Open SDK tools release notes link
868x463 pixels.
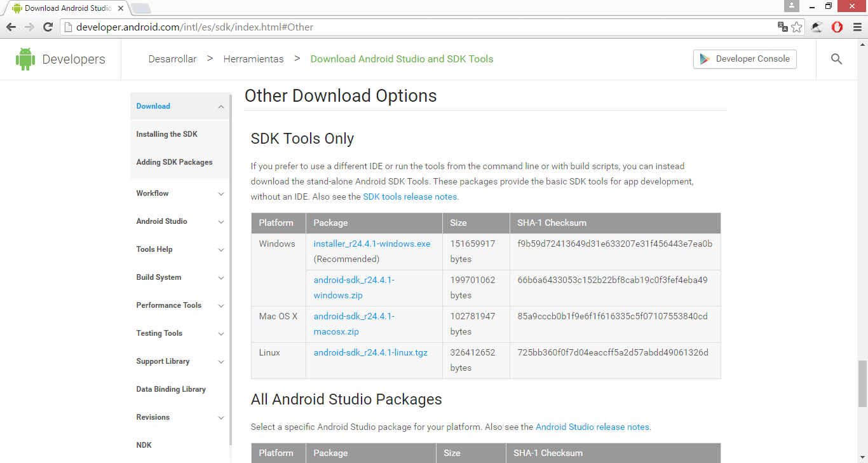pos(410,197)
